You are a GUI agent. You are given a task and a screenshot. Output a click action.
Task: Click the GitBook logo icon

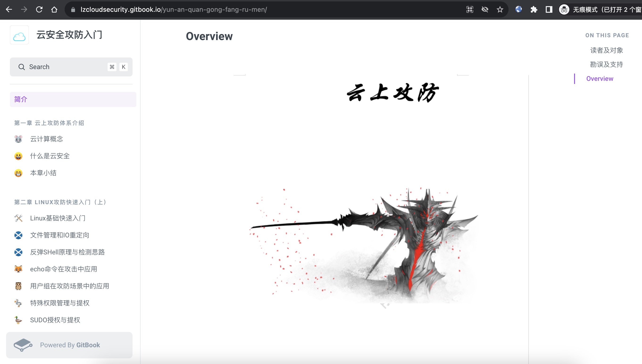coord(23,345)
